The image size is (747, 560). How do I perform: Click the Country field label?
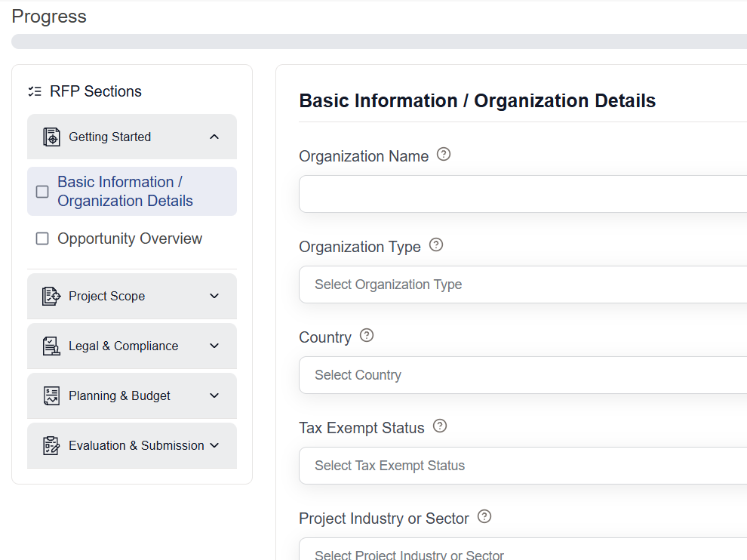click(x=325, y=337)
